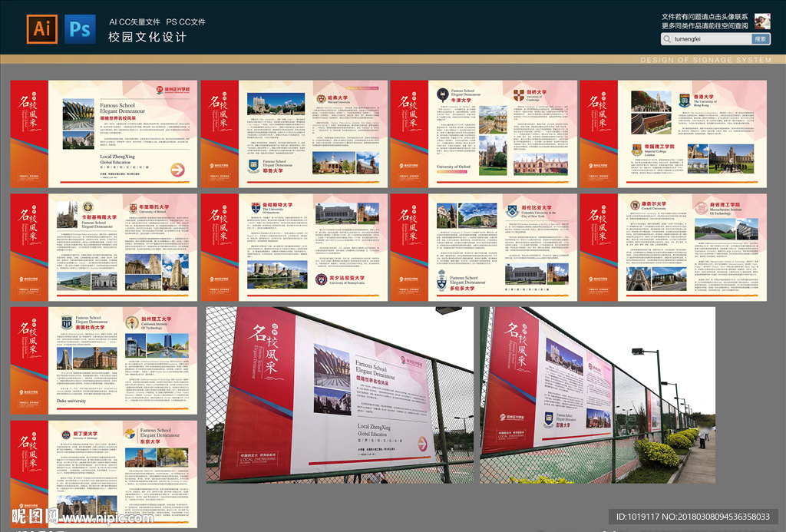Click the 东京大学 heading
The height and width of the screenshot is (532, 786).
point(150,441)
